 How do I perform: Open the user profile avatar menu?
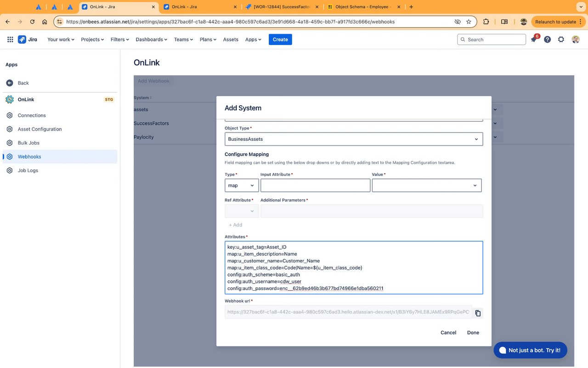click(576, 40)
